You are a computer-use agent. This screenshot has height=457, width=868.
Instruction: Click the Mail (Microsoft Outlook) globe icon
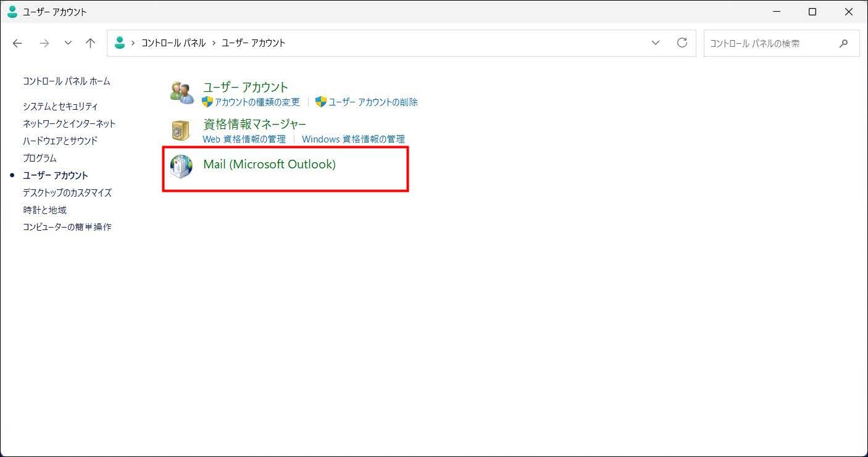point(182,167)
